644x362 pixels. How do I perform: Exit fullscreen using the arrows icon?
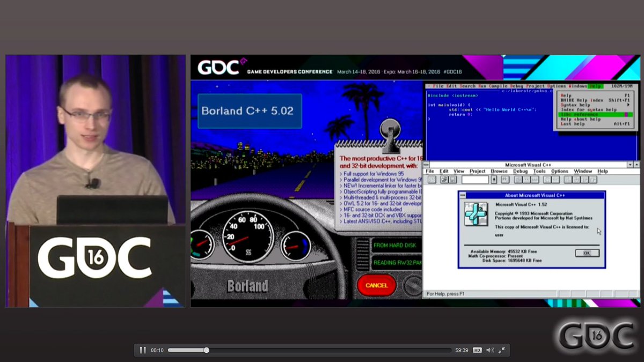click(x=502, y=350)
